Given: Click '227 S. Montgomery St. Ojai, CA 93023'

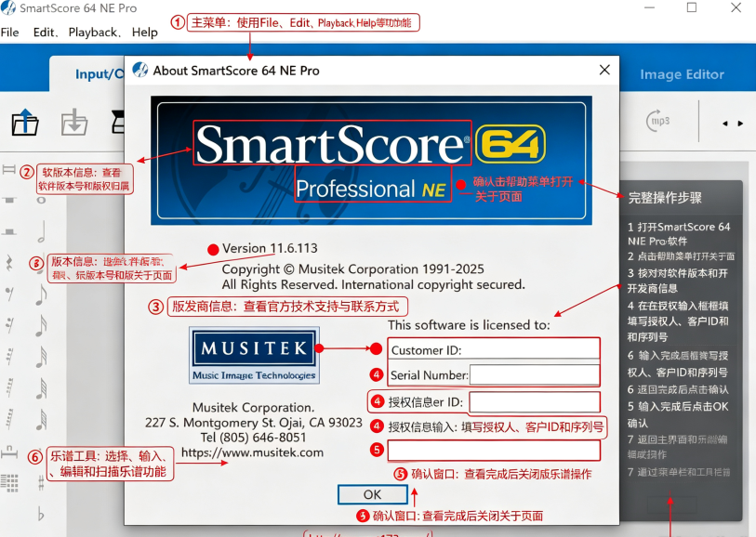Looking at the screenshot, I should (x=253, y=423).
